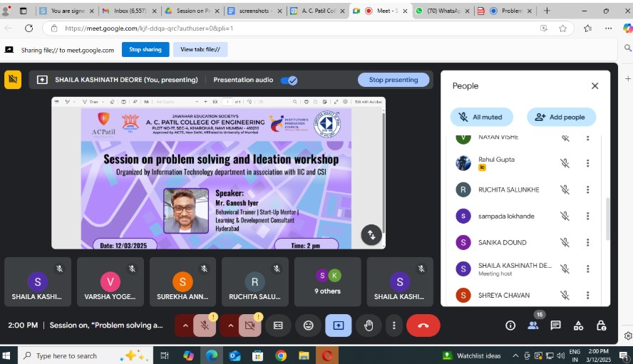Expand video settings chevron beside camera
This screenshot has height=364, width=633.
tap(230, 326)
